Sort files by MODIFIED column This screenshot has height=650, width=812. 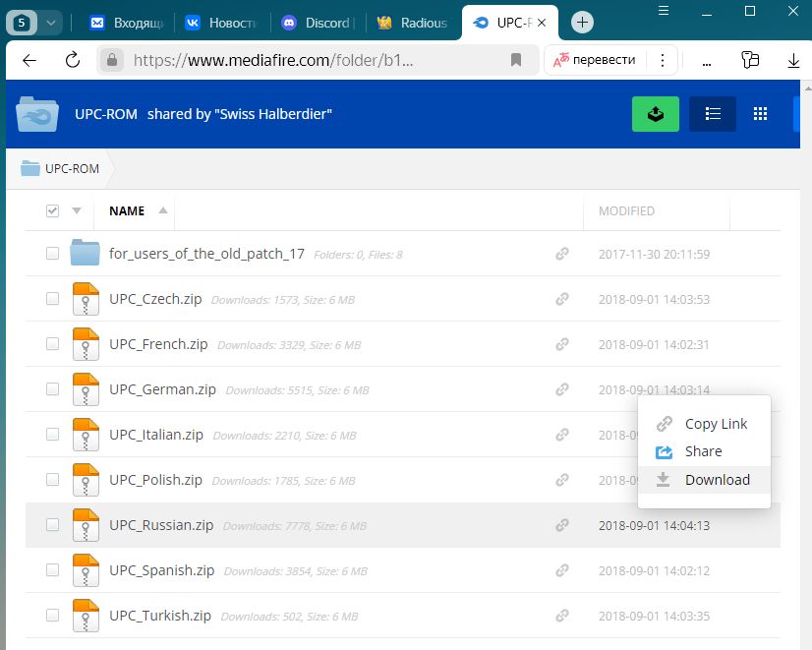tap(626, 210)
